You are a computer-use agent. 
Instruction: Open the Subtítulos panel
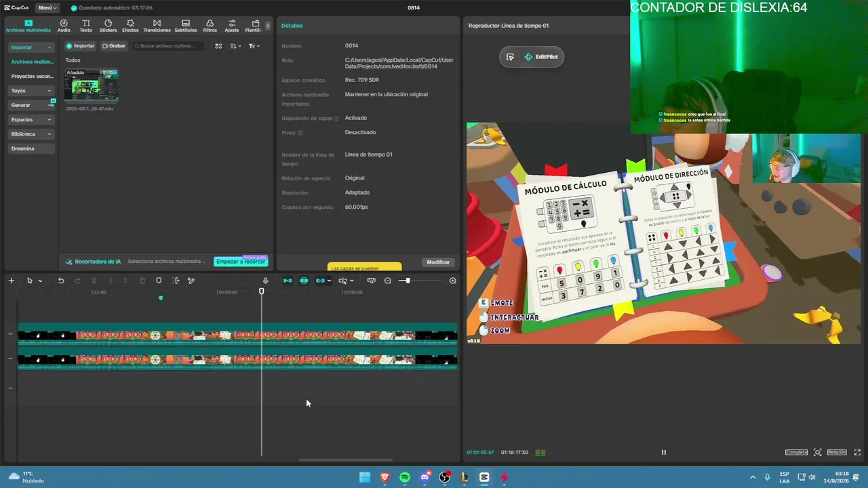click(186, 26)
